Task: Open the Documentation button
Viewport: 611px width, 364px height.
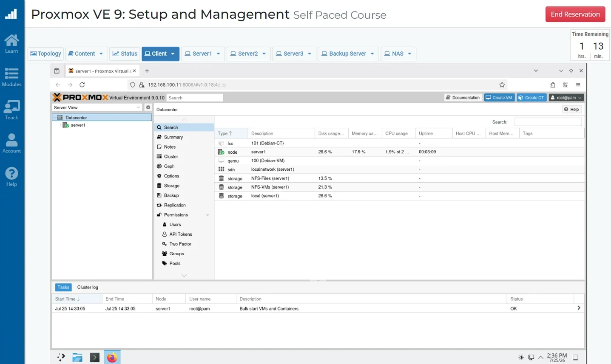Action: [463, 98]
